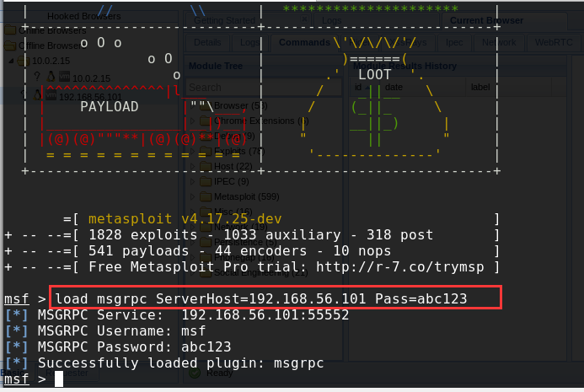Click the vm icon beside 10.0.2.15 hooked browser
The width and height of the screenshot is (584, 392).
[64, 77]
